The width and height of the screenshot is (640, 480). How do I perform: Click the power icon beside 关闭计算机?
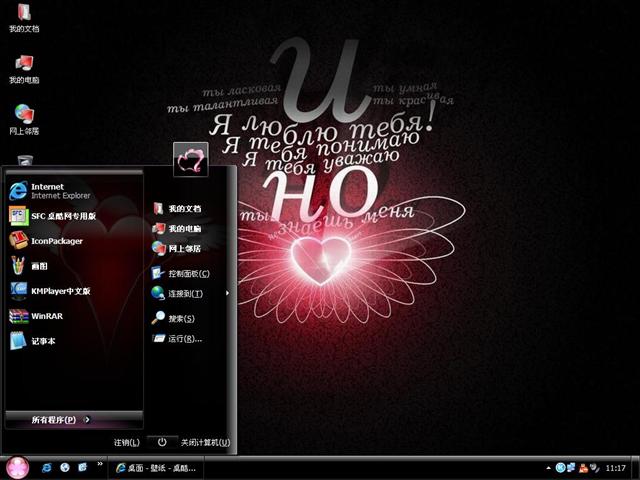click(x=162, y=442)
